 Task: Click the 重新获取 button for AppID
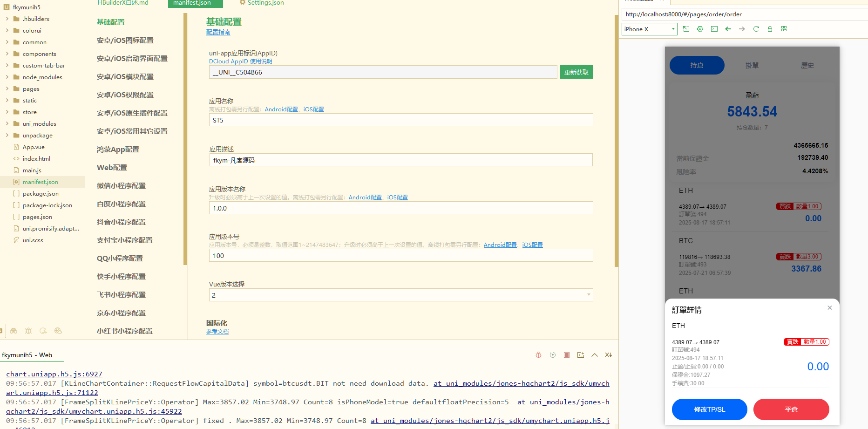(576, 72)
